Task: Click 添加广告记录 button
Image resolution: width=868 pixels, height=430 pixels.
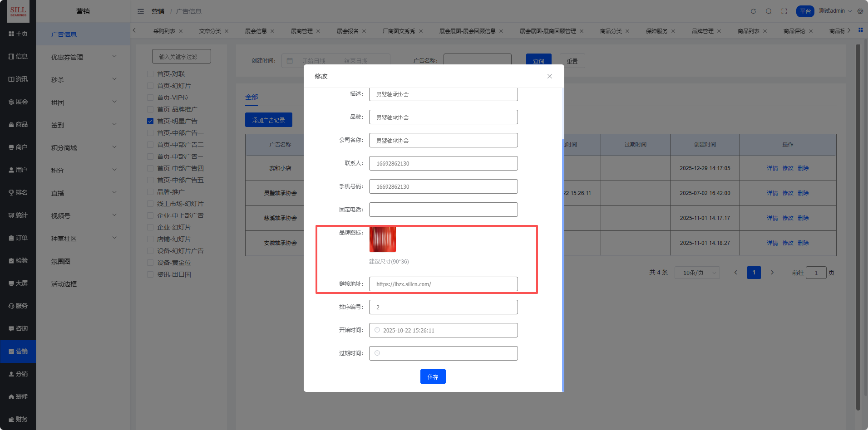Action: coord(268,120)
